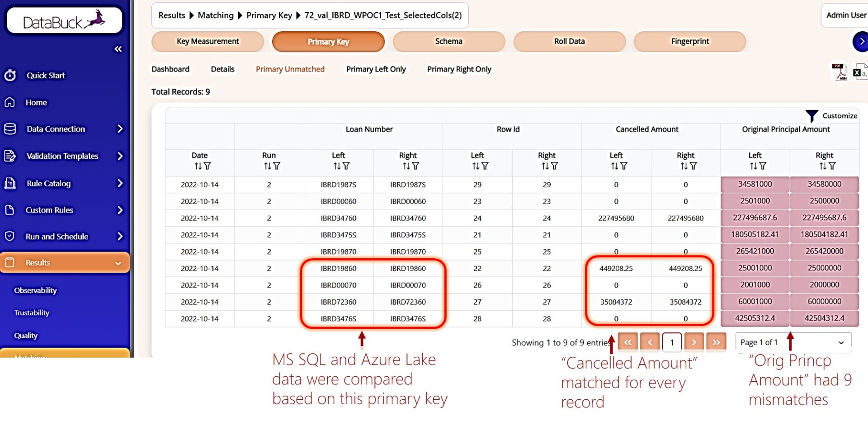Expand the Custom Rules submenu chevron

coord(120,210)
